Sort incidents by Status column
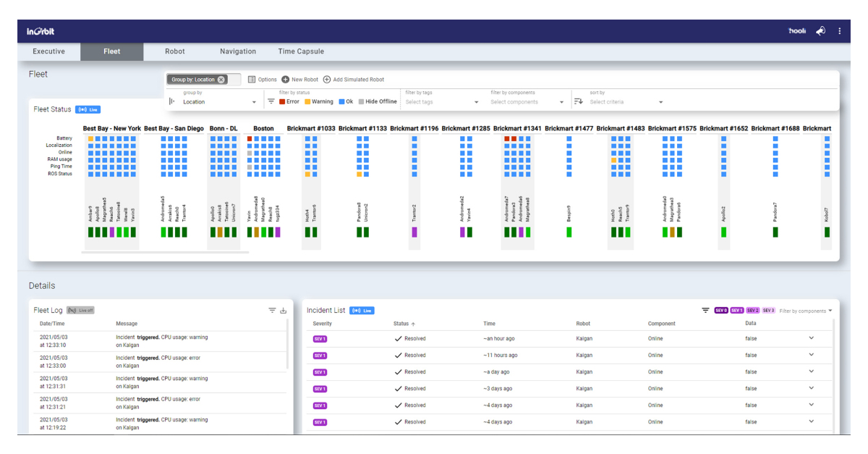This screenshot has width=868, height=454. pyautogui.click(x=404, y=324)
